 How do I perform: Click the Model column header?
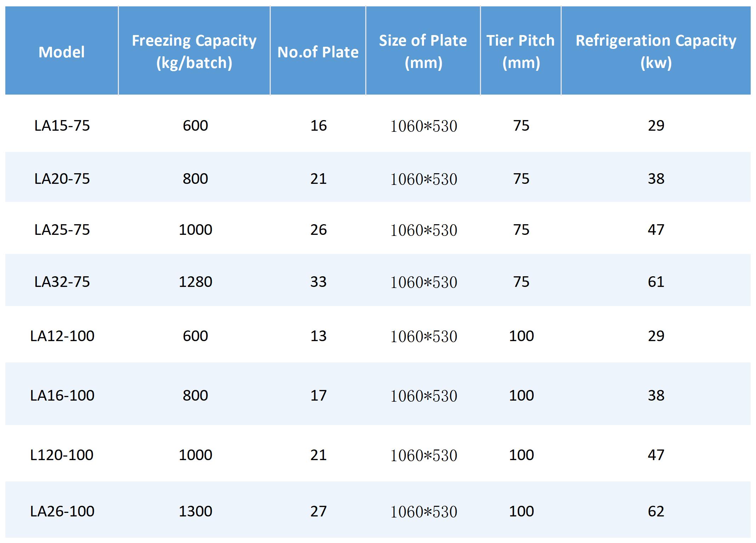[x=62, y=52]
